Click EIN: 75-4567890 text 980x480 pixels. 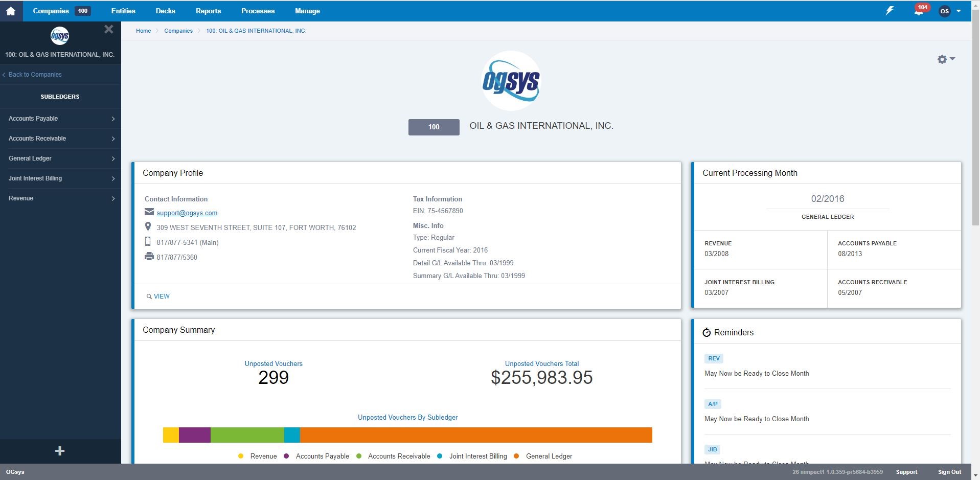(438, 211)
